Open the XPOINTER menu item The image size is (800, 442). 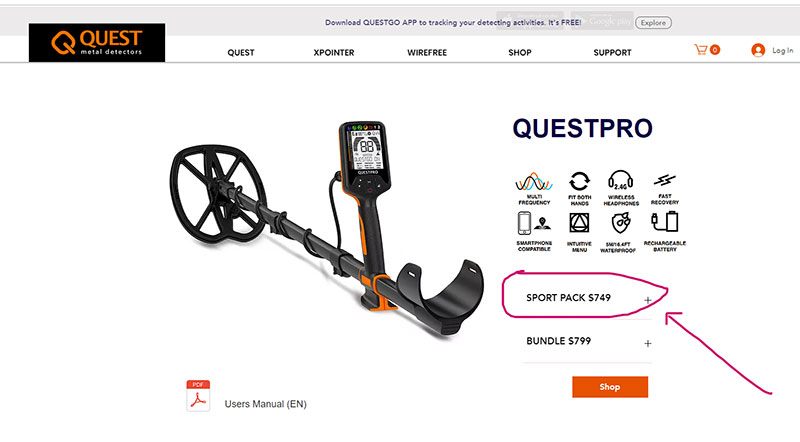334,53
